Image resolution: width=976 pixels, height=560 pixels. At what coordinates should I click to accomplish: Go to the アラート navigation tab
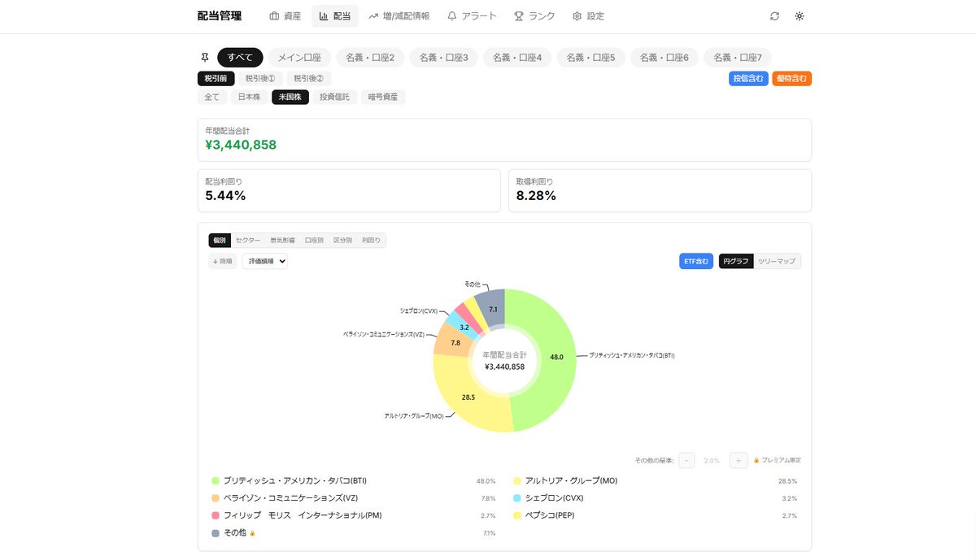pos(472,16)
